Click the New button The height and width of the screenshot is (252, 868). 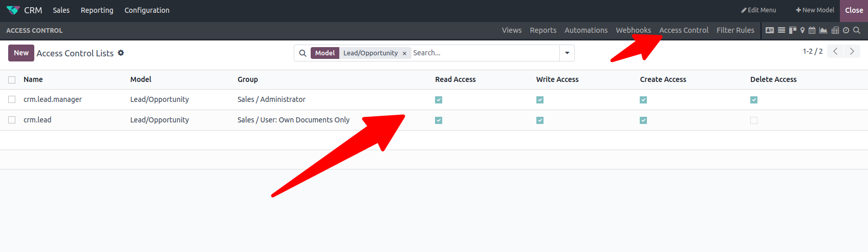pyautogui.click(x=21, y=53)
